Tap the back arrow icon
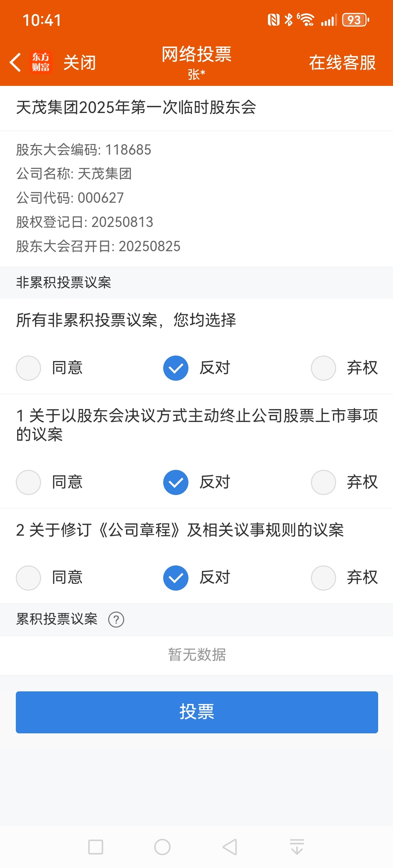This screenshot has width=393, height=868. [15, 62]
